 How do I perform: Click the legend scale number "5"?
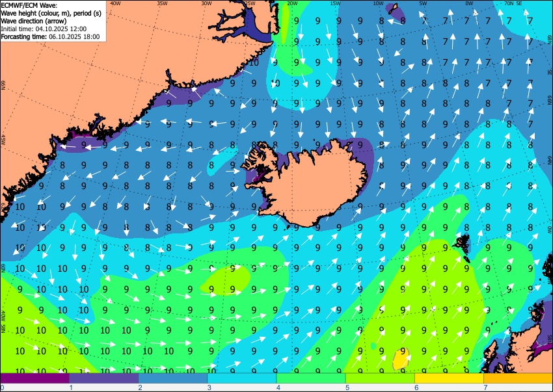[347, 387]
